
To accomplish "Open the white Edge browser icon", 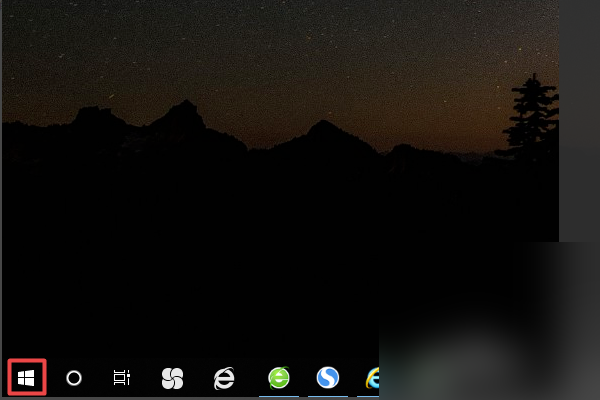I will (224, 378).
